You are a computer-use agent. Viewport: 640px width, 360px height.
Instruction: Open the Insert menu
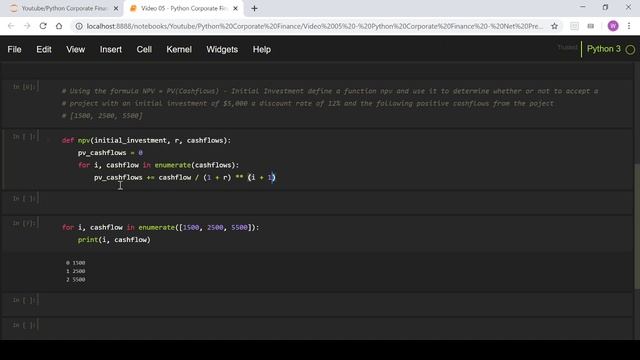tap(111, 49)
